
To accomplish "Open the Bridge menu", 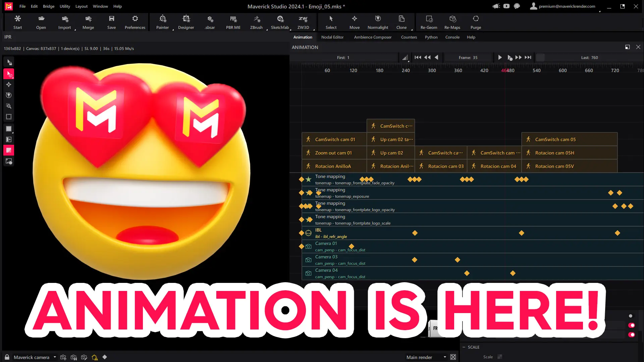I will point(48,6).
